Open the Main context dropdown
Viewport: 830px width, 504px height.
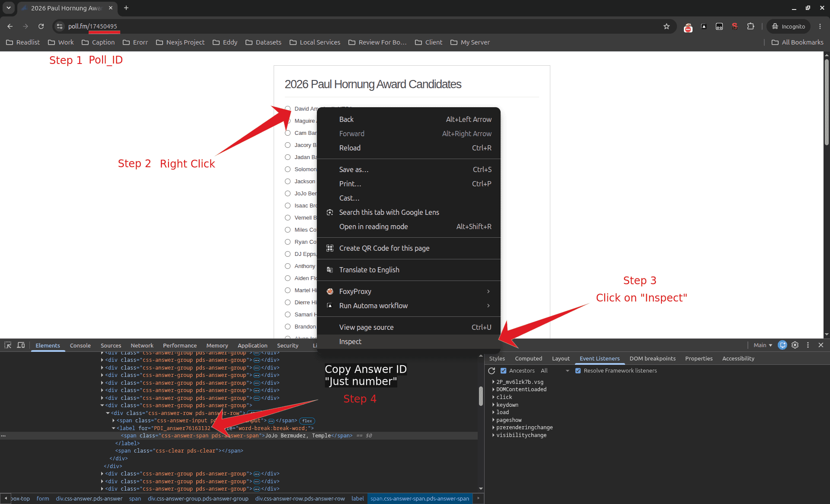pyautogui.click(x=763, y=345)
